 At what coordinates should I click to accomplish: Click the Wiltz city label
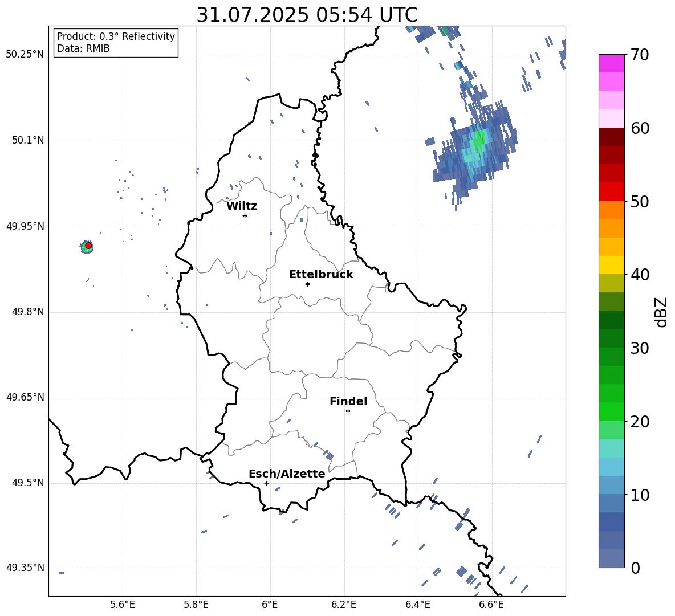pyautogui.click(x=242, y=206)
